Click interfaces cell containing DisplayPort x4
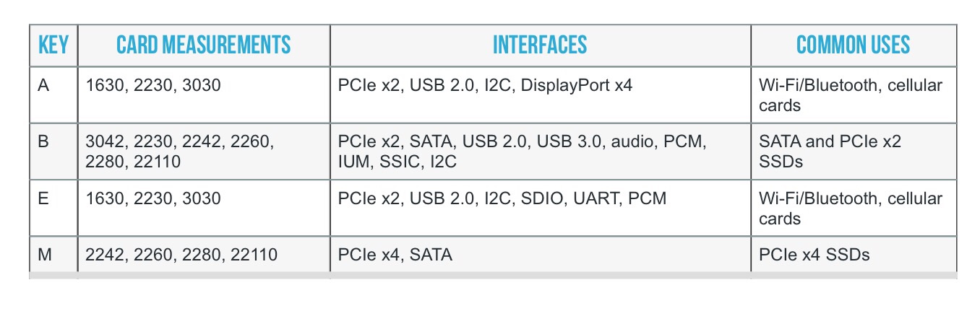 (541, 95)
